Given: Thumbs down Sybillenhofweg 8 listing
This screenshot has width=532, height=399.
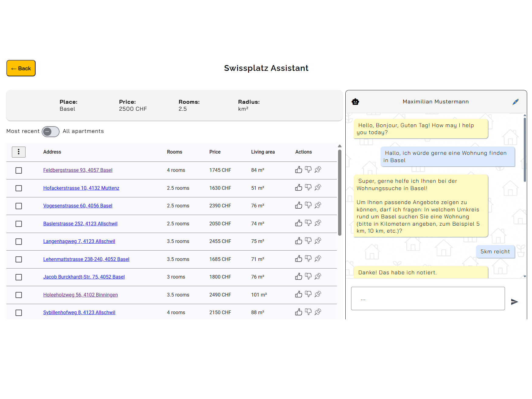Looking at the screenshot, I should [308, 312].
